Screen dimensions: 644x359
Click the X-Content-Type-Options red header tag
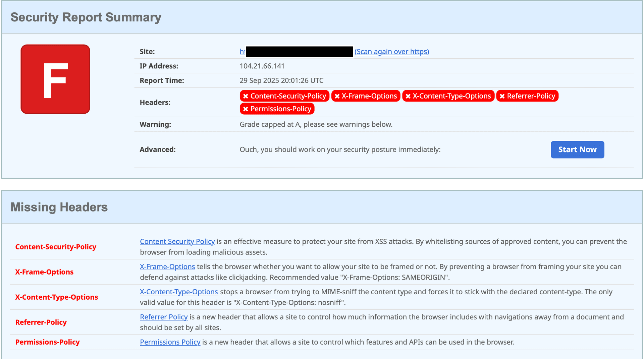pyautogui.click(x=448, y=96)
